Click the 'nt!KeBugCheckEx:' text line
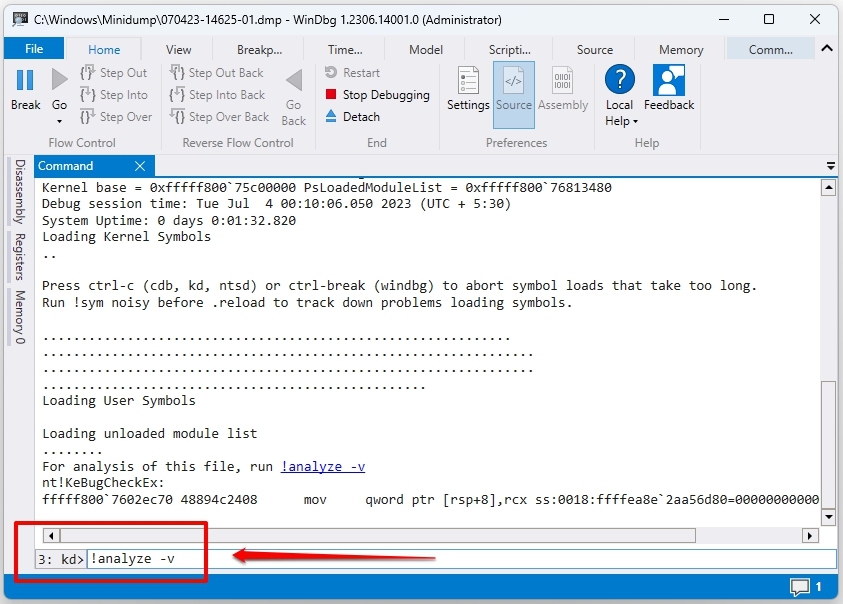Viewport: 843px width, 604px height. click(103, 483)
